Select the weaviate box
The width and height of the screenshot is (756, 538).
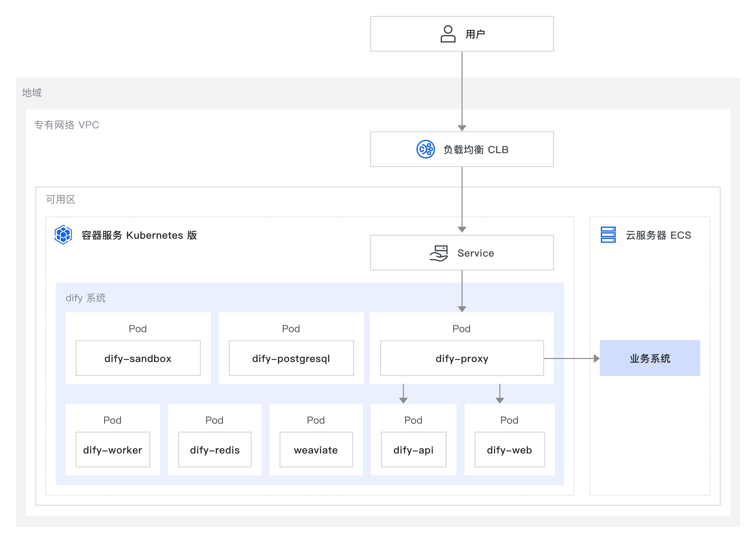(316, 449)
